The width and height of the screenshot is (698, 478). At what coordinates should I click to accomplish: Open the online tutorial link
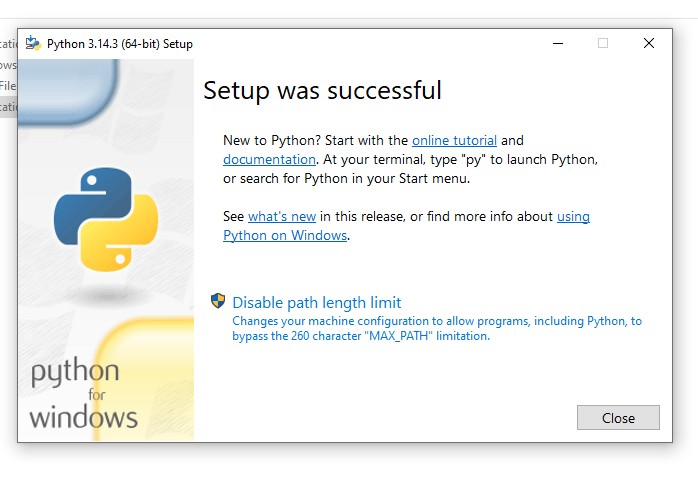454,141
